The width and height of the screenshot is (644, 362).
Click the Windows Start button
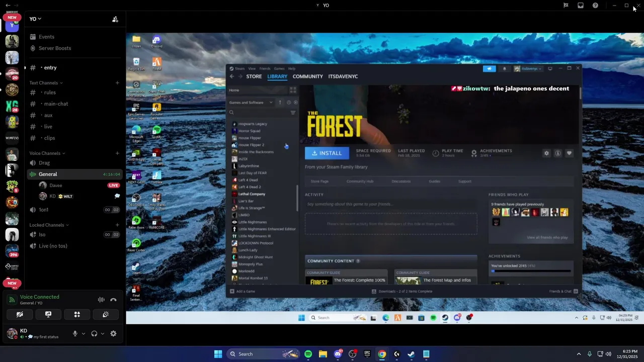click(218, 354)
